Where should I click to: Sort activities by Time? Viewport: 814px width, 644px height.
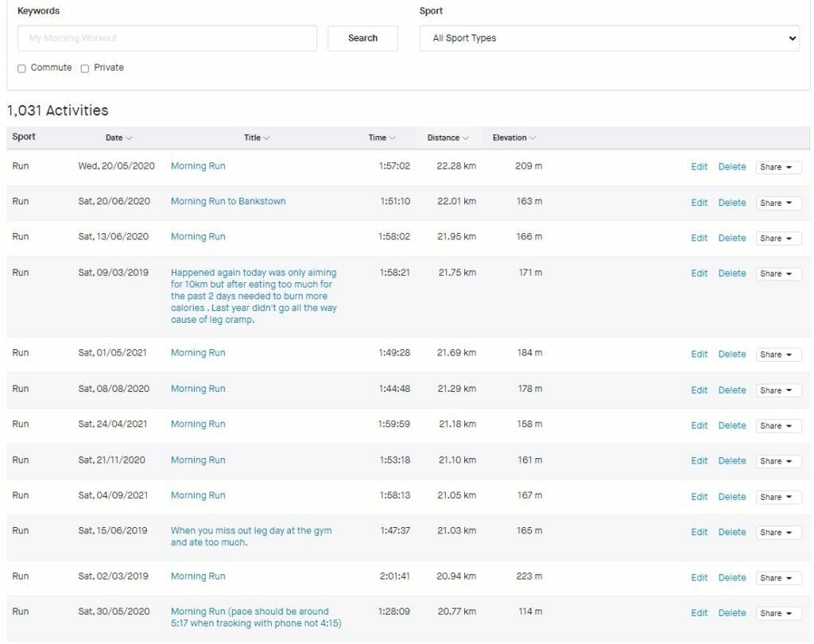click(381, 137)
